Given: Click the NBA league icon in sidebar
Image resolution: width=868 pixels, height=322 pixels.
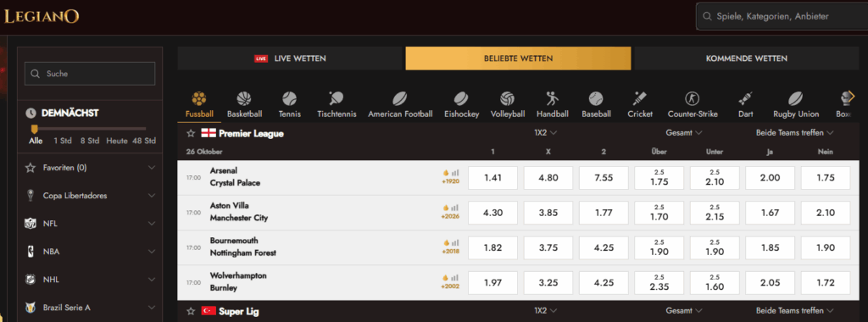Looking at the screenshot, I should pyautogui.click(x=31, y=251).
